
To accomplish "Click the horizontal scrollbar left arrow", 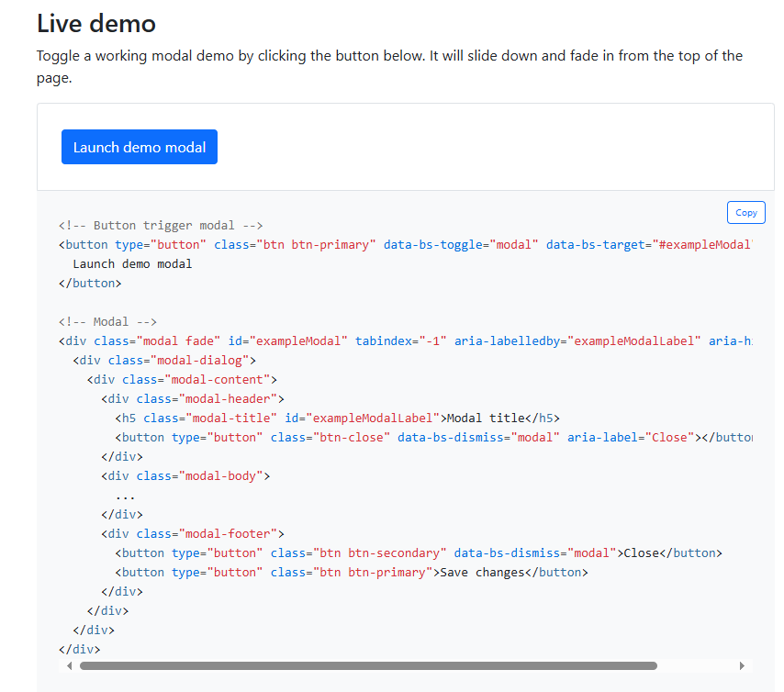I will [69, 665].
